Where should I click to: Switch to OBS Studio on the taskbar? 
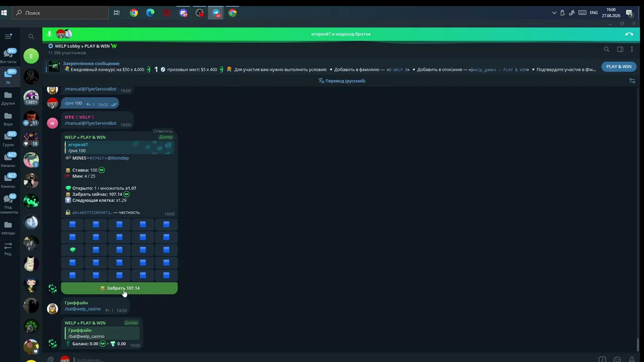click(x=200, y=13)
